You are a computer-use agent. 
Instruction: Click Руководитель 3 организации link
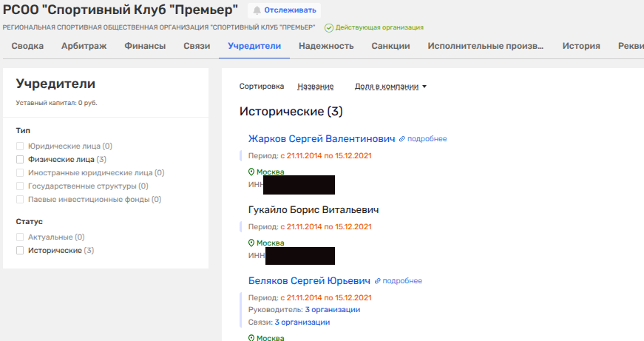click(x=332, y=309)
